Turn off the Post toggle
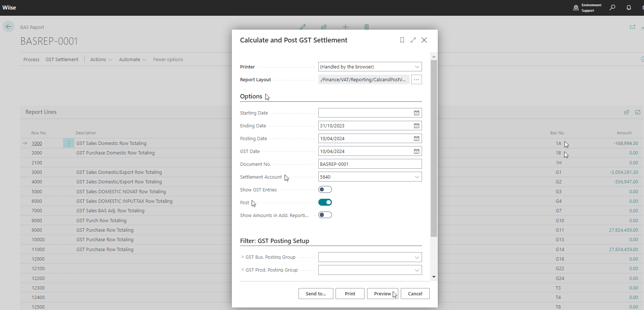Viewport: 644px width, 310px height. (325, 202)
